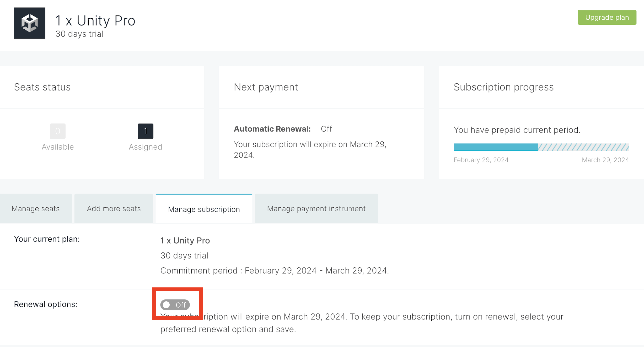Select the Manage subscription tab
This screenshot has width=644, height=347.
(204, 209)
